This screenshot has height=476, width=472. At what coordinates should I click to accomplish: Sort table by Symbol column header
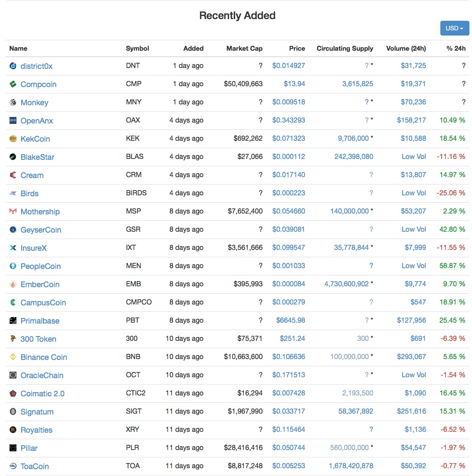click(x=138, y=49)
